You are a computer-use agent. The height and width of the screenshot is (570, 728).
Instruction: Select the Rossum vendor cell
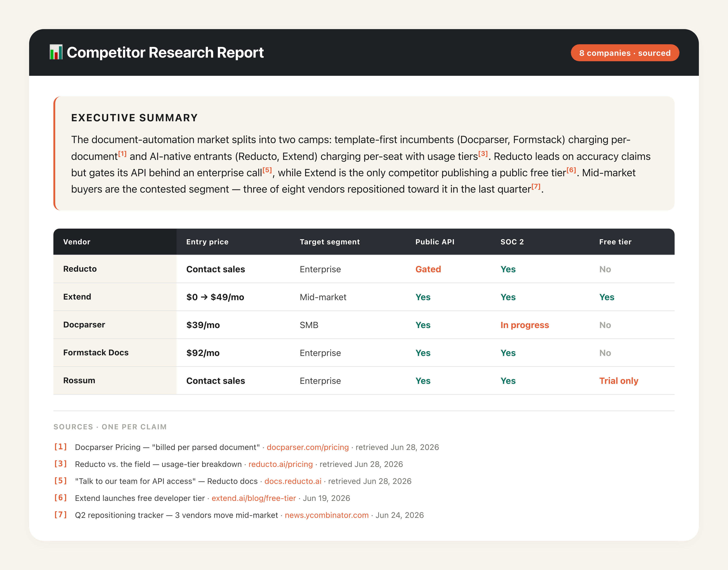(115, 381)
